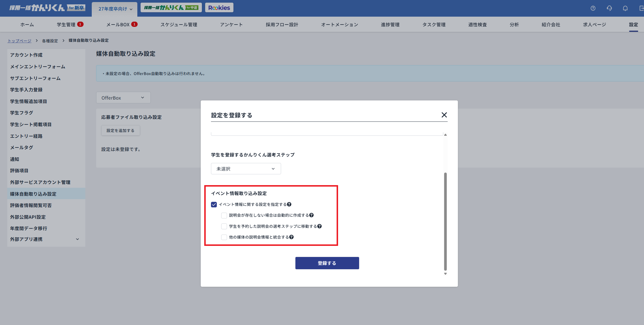Open the かんりくん for中途 banner
Screen dimensions: 644x325
171,7
